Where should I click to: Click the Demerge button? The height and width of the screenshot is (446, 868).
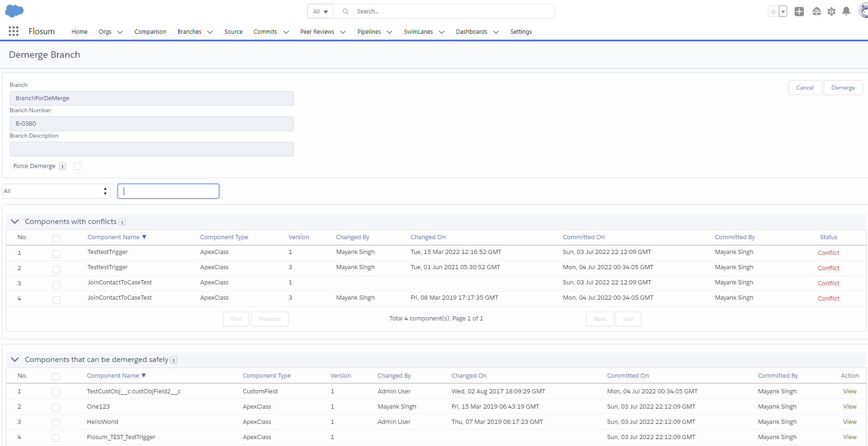pyautogui.click(x=843, y=88)
